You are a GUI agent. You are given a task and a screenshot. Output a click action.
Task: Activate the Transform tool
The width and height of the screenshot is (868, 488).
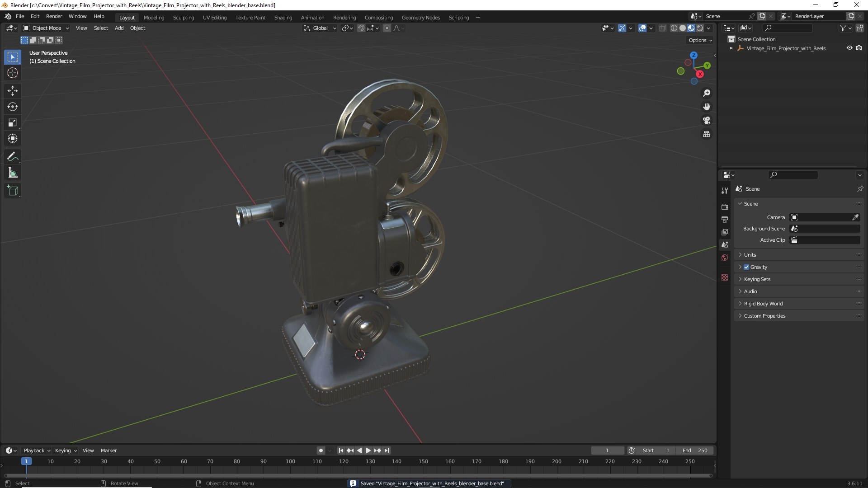pos(13,138)
